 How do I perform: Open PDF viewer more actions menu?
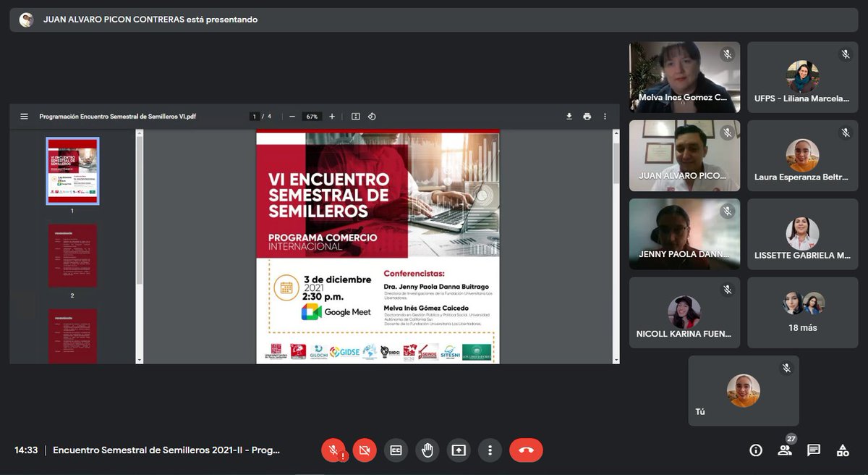click(x=605, y=116)
